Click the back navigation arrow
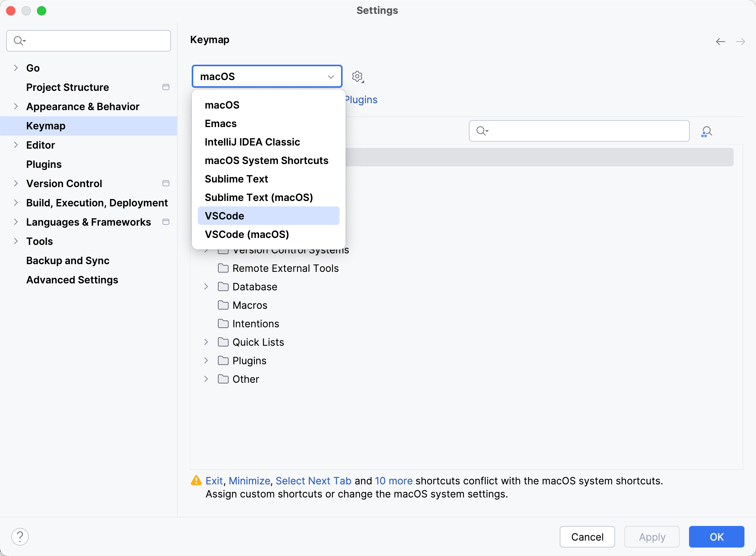Image resolution: width=756 pixels, height=556 pixels. 720,42
